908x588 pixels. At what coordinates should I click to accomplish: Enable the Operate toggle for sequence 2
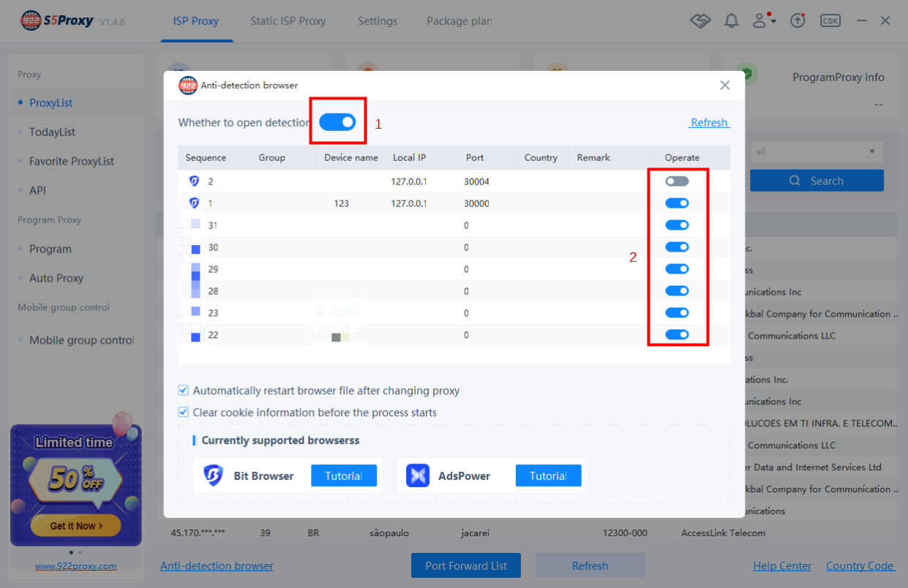click(677, 181)
